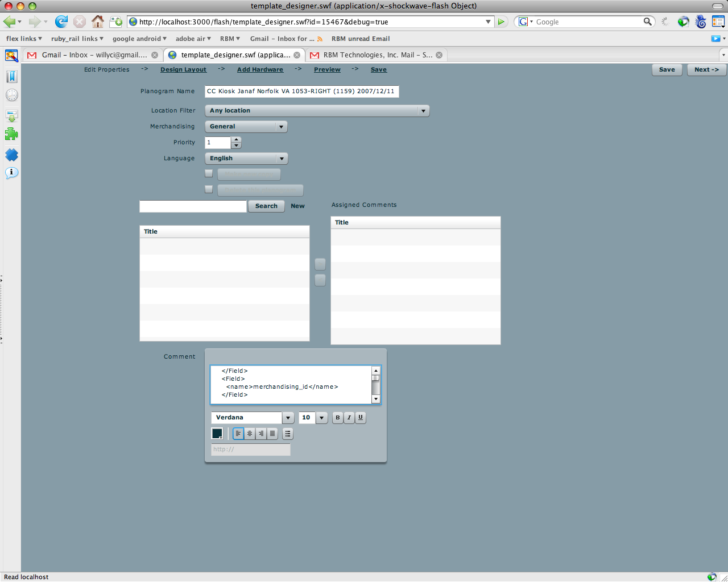
Task: Open the Verdana font family dropdown
Action: pos(287,417)
